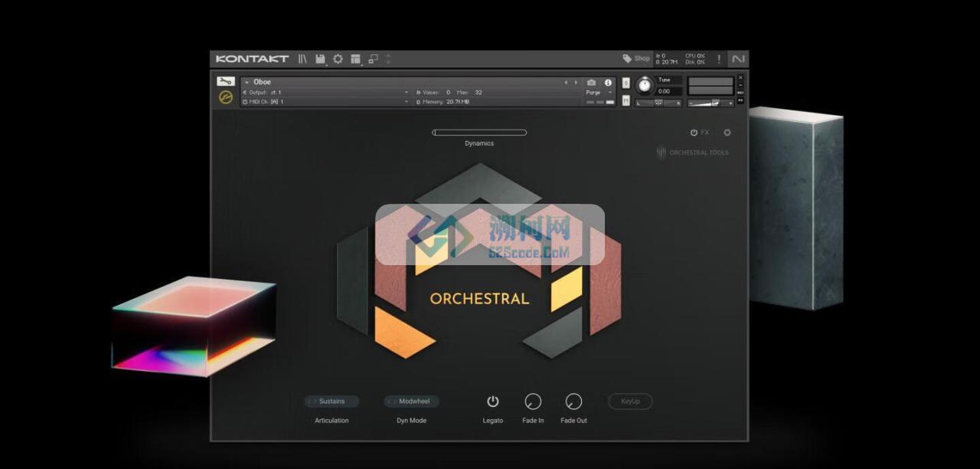Click the KeyUp button
The image size is (980, 469).
pyautogui.click(x=630, y=402)
